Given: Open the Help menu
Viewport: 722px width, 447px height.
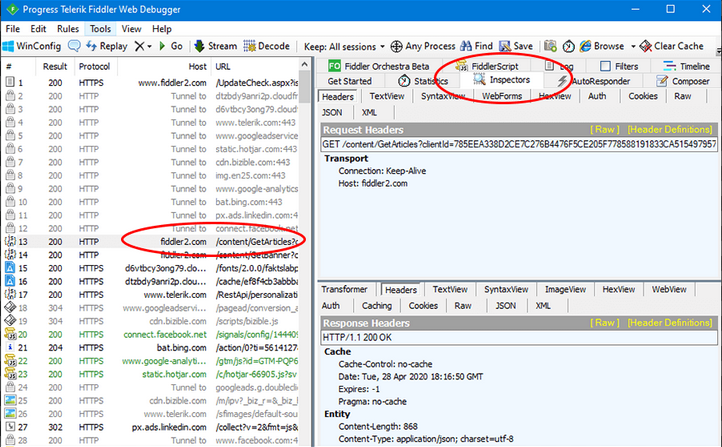Looking at the screenshot, I should click(162, 29).
